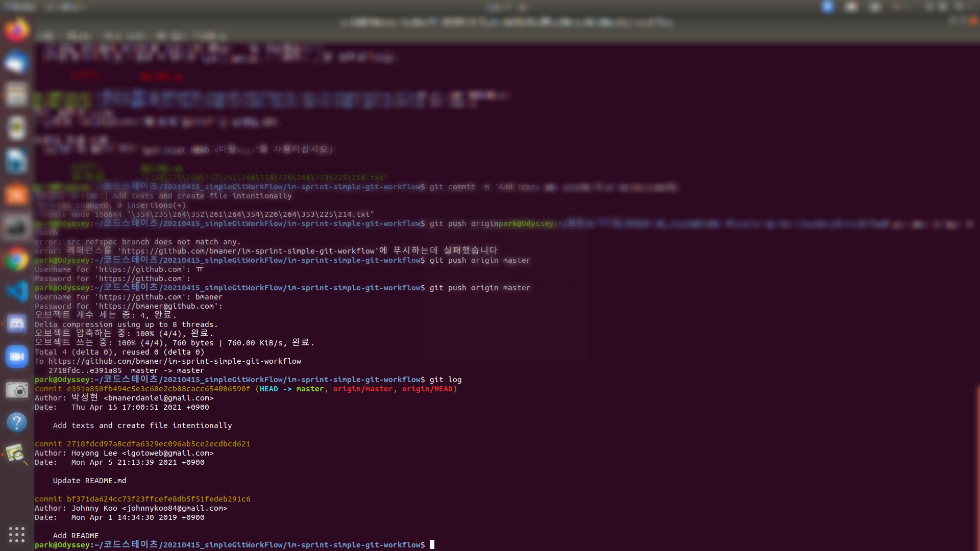
Task: Open Firefox from the dock
Action: coord(16,31)
